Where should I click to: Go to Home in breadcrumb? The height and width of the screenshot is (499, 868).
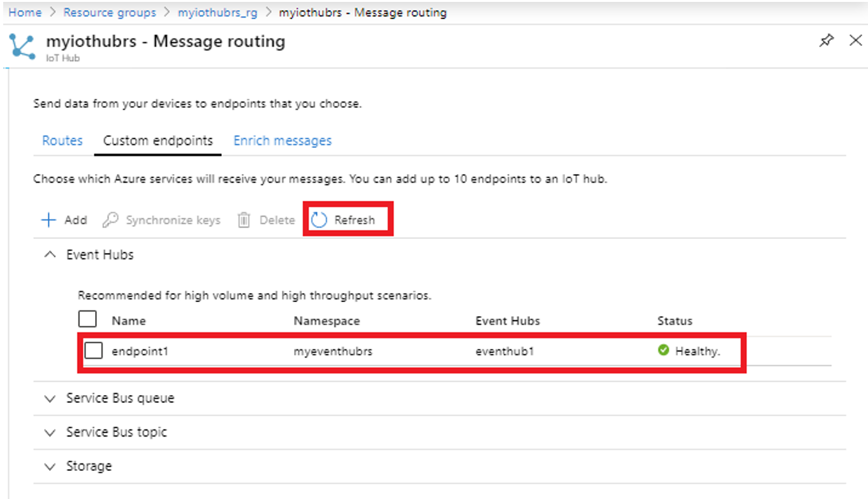(25, 13)
